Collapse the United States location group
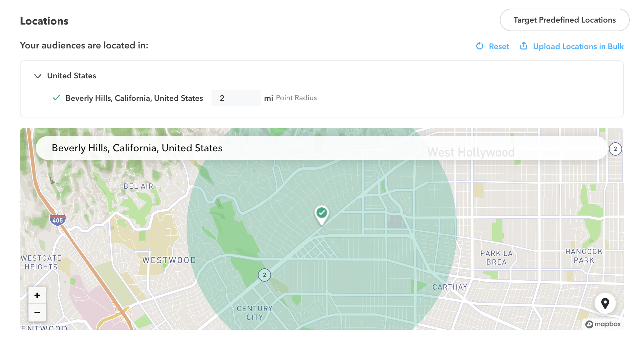Image resolution: width=644 pixels, height=349 pixels. coord(38,76)
